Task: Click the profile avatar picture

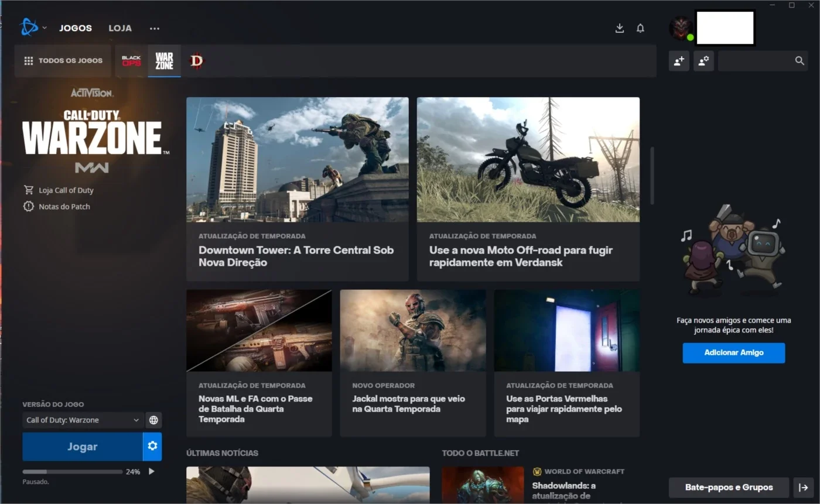Action: pos(681,28)
